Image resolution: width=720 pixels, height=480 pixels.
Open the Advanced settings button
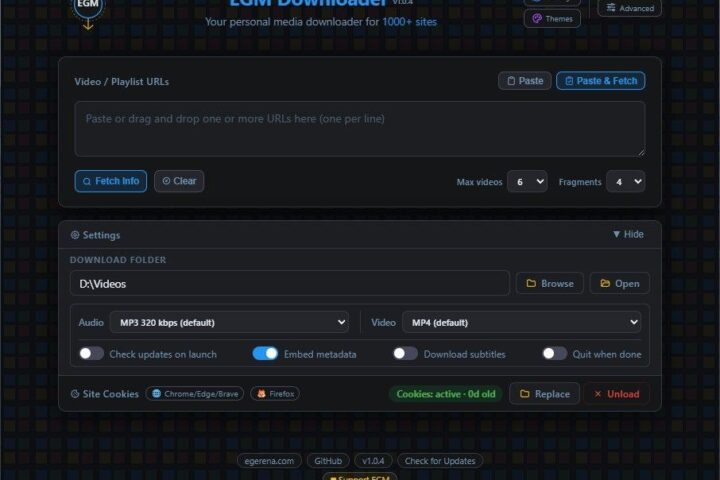tap(630, 8)
